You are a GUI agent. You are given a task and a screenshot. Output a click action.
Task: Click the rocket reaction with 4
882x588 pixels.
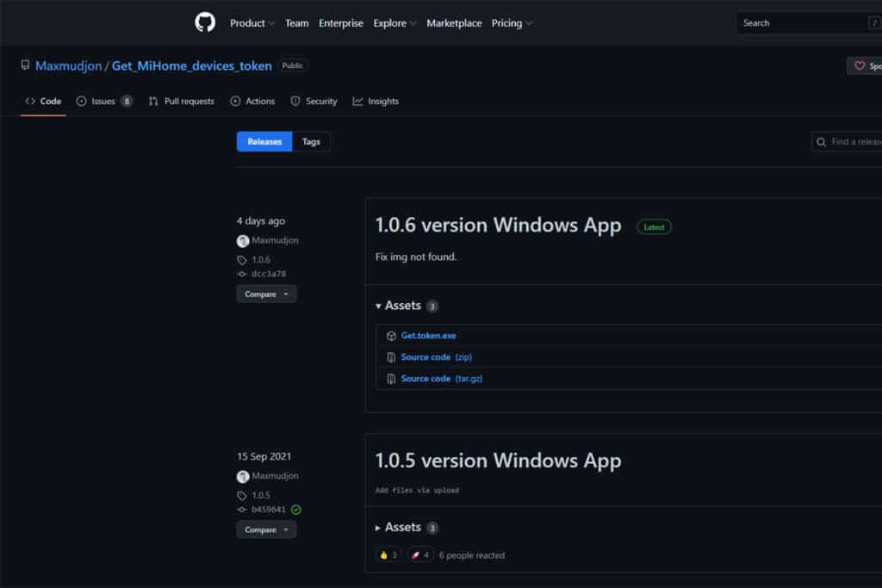click(420, 554)
